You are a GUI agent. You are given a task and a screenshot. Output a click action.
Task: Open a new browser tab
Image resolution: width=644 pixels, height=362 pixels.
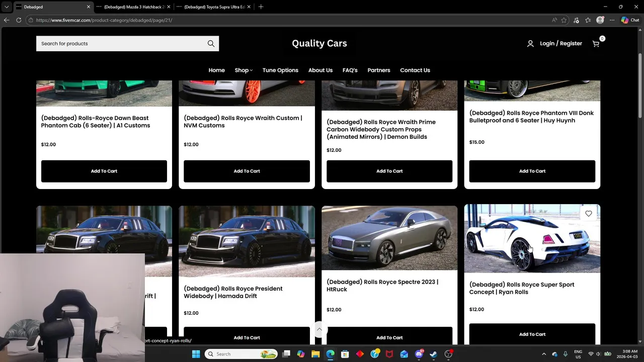[x=261, y=7]
